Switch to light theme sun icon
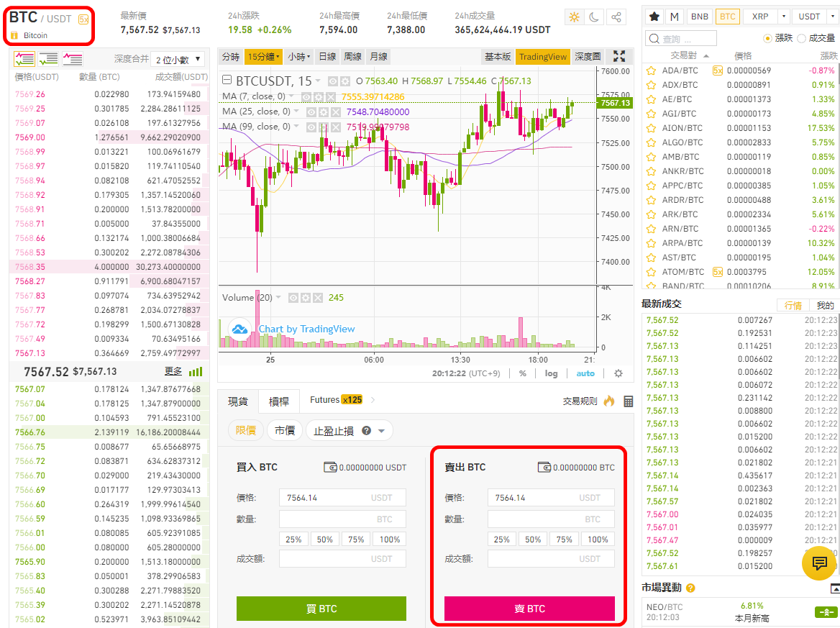Image resolution: width=840 pixels, height=628 pixels. coord(575,17)
